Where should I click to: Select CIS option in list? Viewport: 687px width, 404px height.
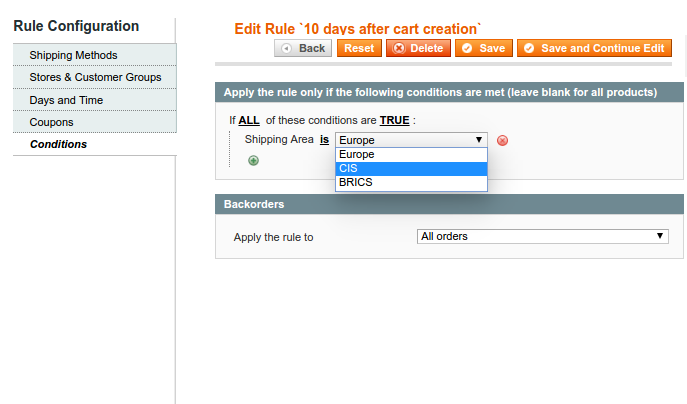tap(411, 169)
